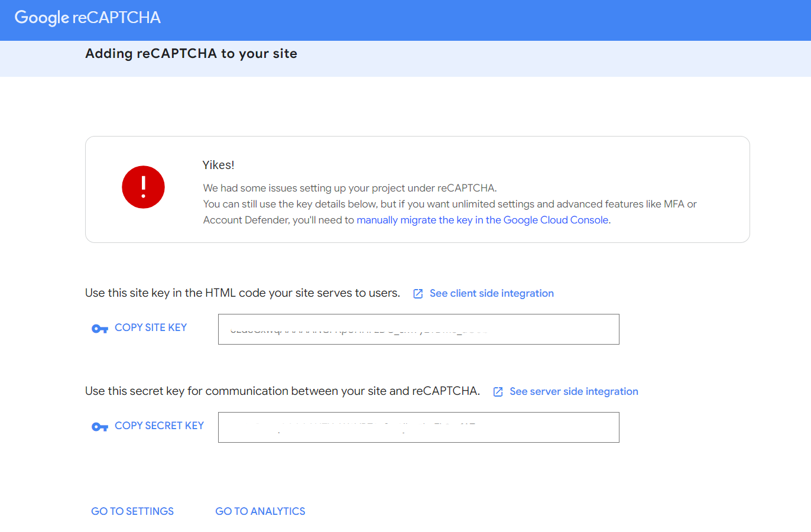The image size is (811, 532).
Task: Copy the secret key
Action: (159, 426)
